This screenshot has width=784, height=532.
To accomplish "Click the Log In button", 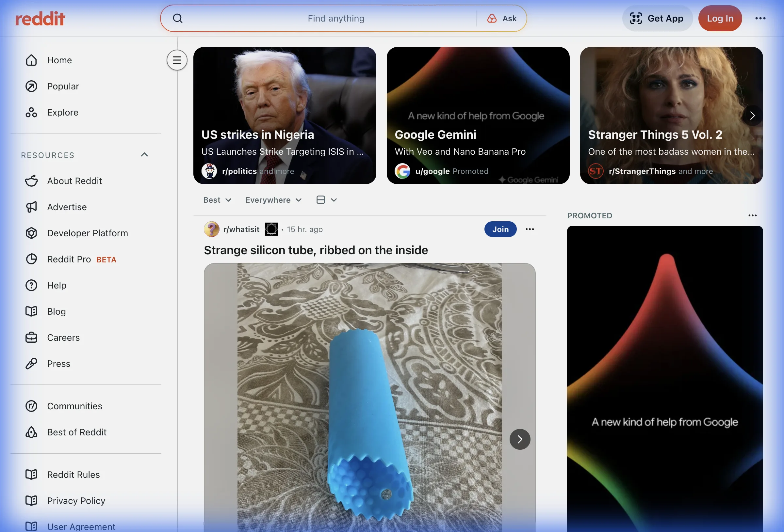I will [720, 18].
